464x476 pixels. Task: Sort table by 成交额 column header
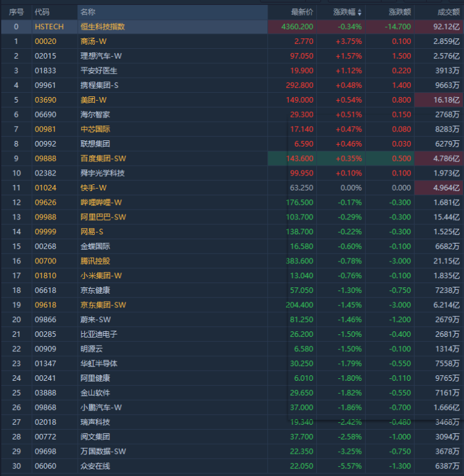[449, 12]
